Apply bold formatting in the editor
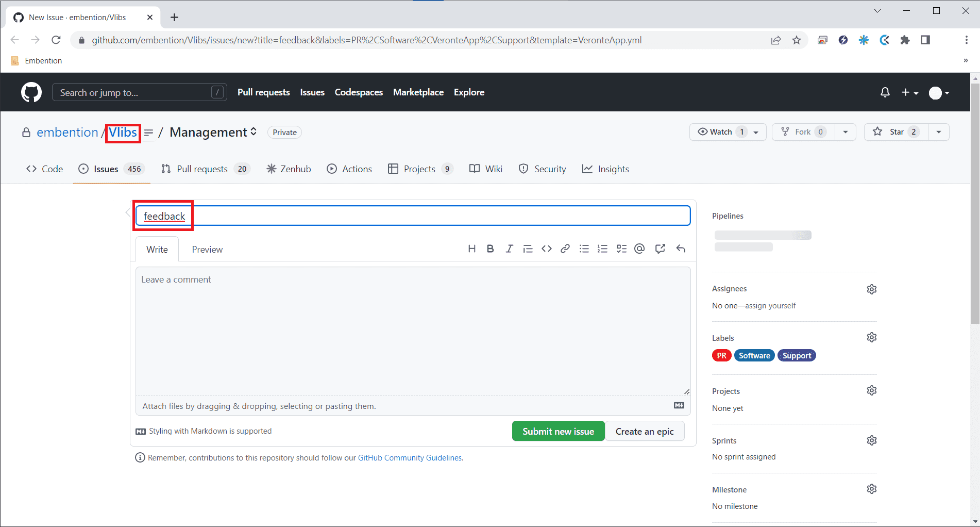The height and width of the screenshot is (527, 980). pyautogui.click(x=490, y=249)
